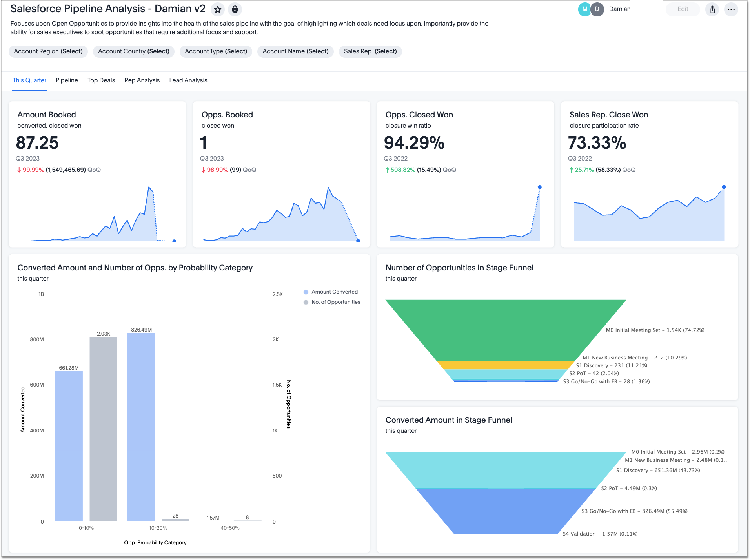Click the cyan S1 Discovery segment in Converted Amount funnel
750x560 pixels.
coord(506,471)
